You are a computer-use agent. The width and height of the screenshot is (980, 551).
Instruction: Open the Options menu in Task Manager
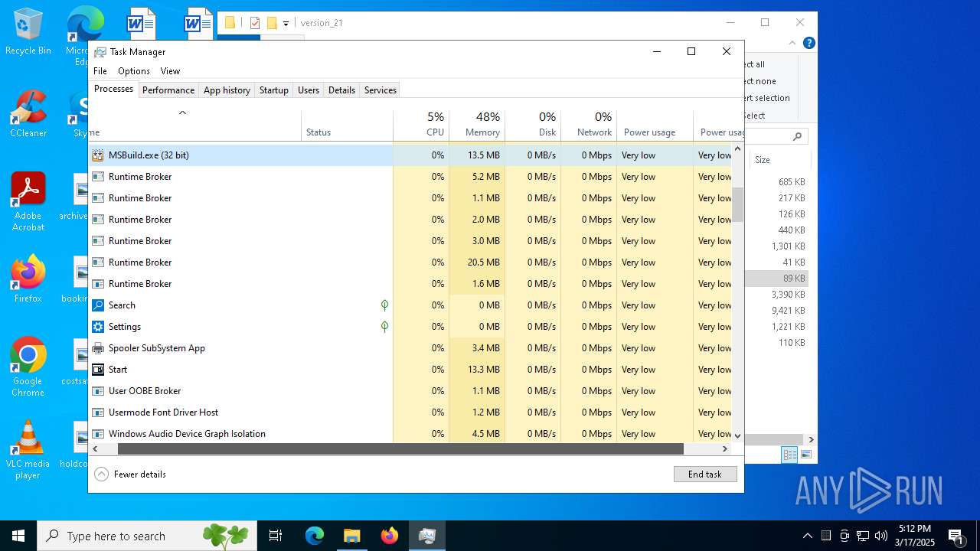pyautogui.click(x=134, y=71)
